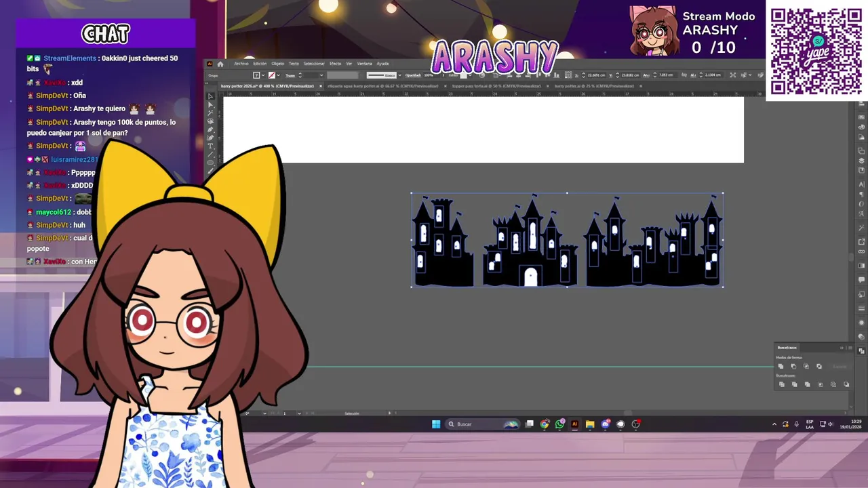
Task: Open the Gradient panel icon in dock
Action: [861, 266]
